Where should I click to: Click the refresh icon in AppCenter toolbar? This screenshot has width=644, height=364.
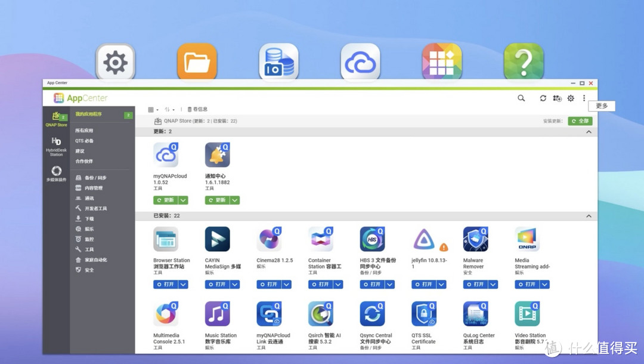543,98
